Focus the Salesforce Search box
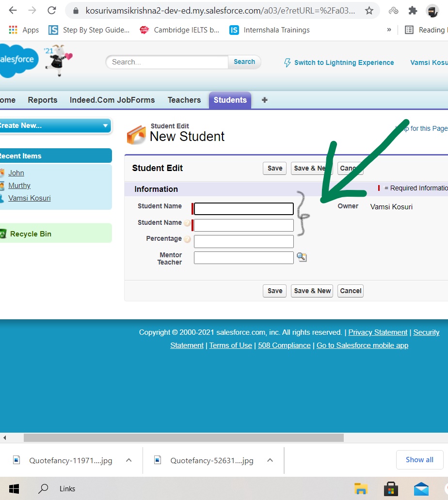Screen dimensions: 448x500 167,62
